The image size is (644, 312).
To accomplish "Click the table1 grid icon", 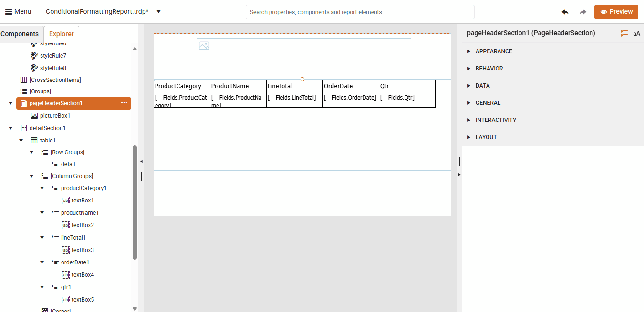I will coord(34,141).
